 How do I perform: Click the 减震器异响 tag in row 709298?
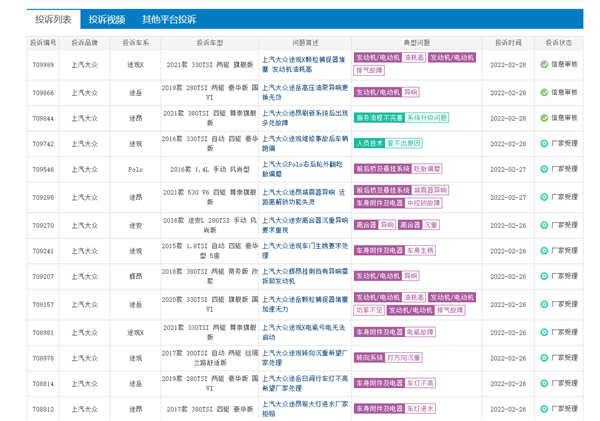pyautogui.click(x=430, y=190)
